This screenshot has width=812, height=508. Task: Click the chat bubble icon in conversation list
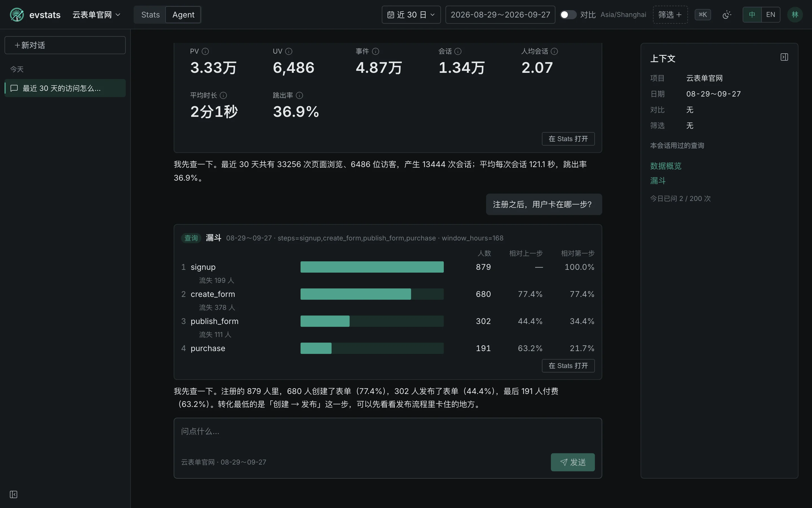(x=14, y=88)
